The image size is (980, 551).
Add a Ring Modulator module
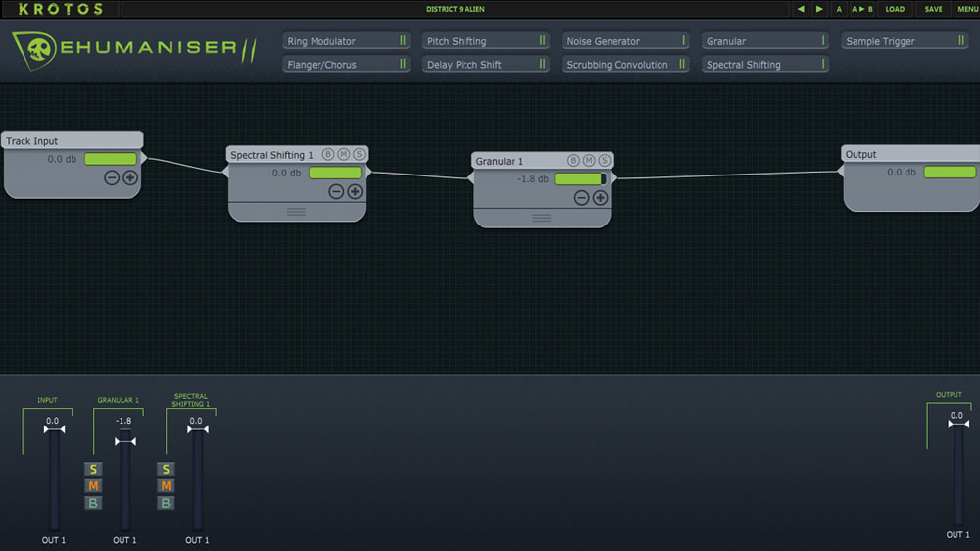(x=346, y=41)
